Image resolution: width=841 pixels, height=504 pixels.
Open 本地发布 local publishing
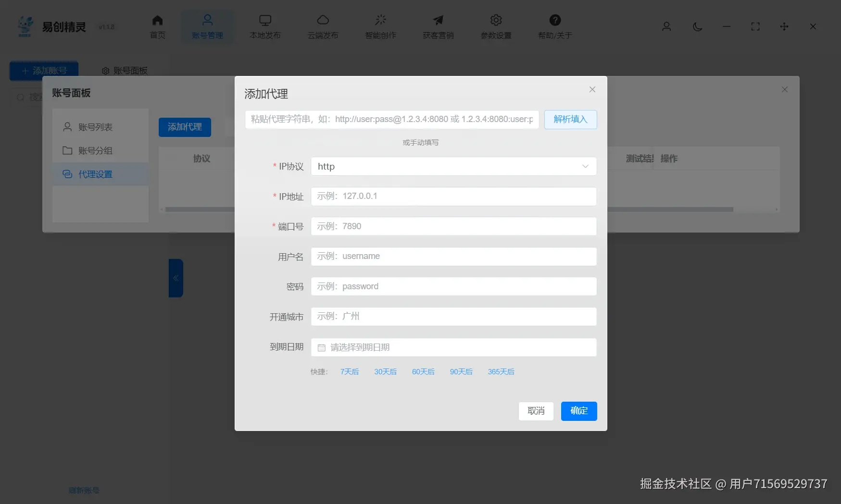click(x=265, y=26)
